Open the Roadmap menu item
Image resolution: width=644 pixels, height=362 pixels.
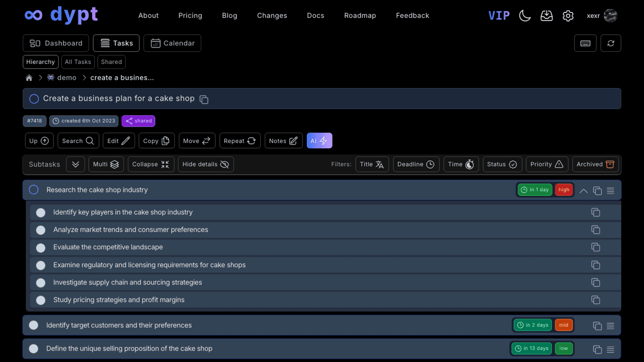pos(360,16)
